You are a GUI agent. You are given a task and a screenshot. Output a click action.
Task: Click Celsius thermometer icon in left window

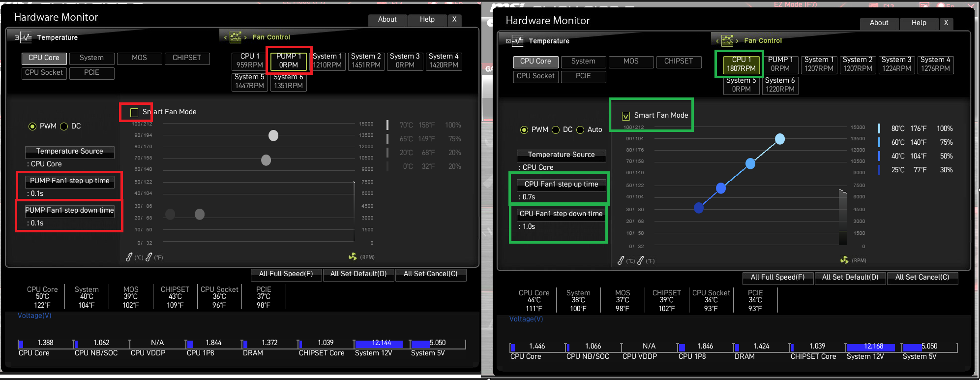pyautogui.click(x=129, y=257)
